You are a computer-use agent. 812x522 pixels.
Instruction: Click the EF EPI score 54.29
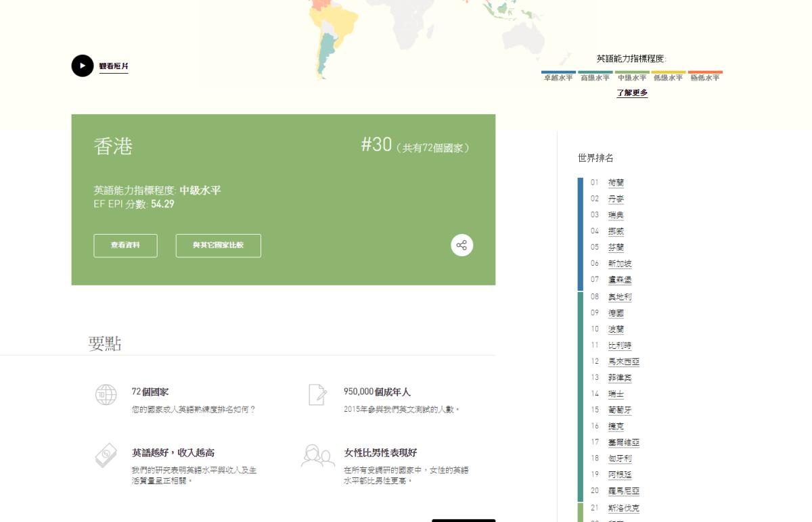tap(162, 204)
